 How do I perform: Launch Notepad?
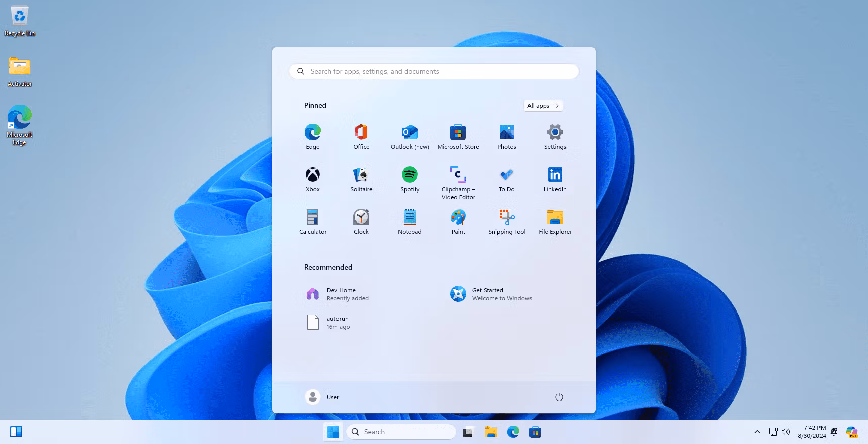pos(410,221)
